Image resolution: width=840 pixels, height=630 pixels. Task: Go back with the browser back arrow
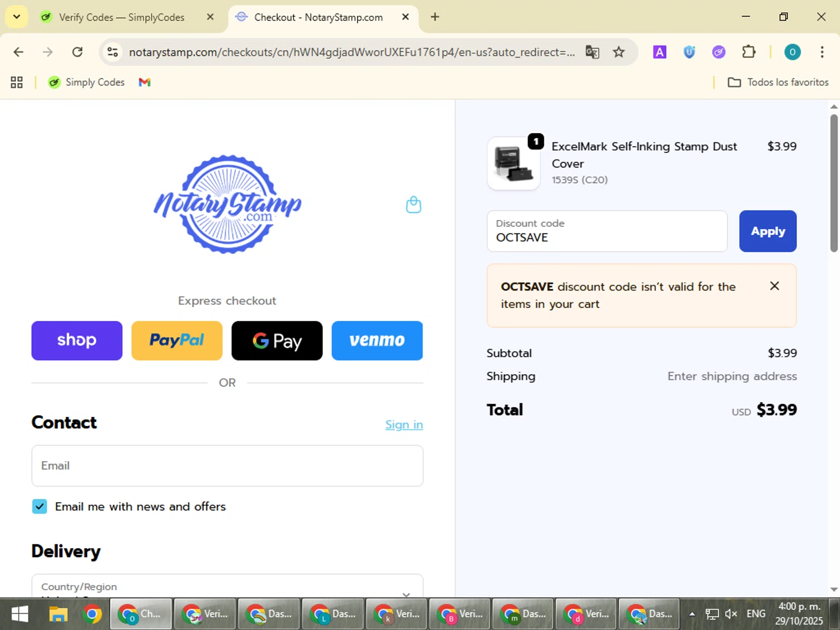click(x=18, y=52)
